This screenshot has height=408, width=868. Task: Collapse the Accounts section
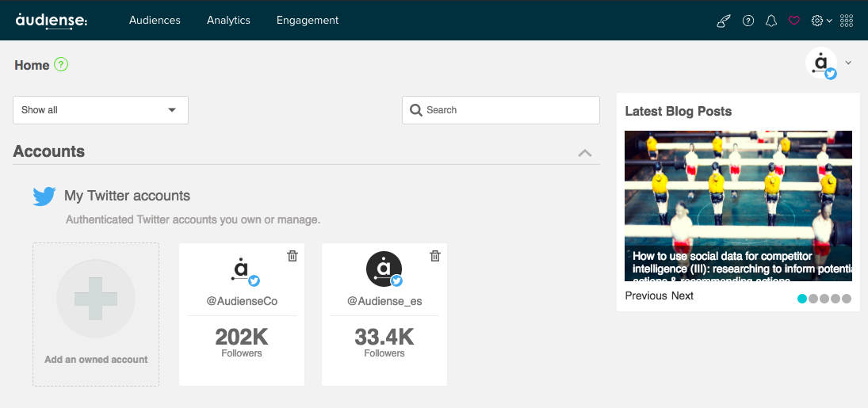(x=585, y=153)
